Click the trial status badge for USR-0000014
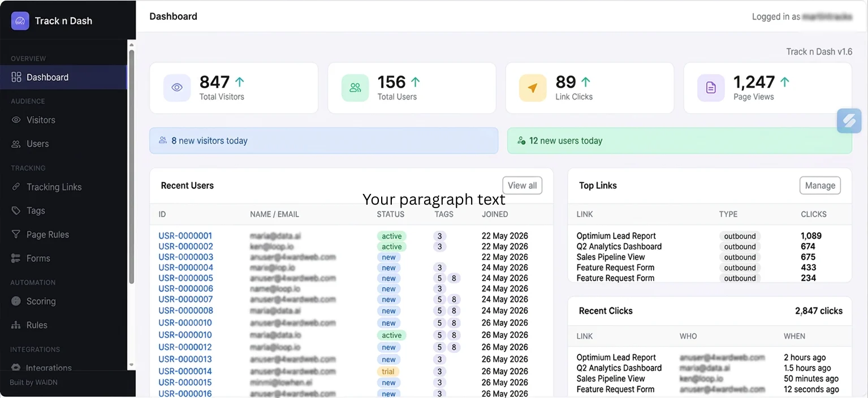868x398 pixels. tap(388, 371)
